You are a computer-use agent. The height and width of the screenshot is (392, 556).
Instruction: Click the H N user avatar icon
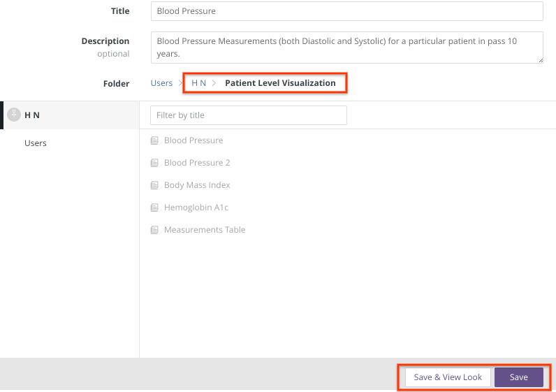point(13,115)
